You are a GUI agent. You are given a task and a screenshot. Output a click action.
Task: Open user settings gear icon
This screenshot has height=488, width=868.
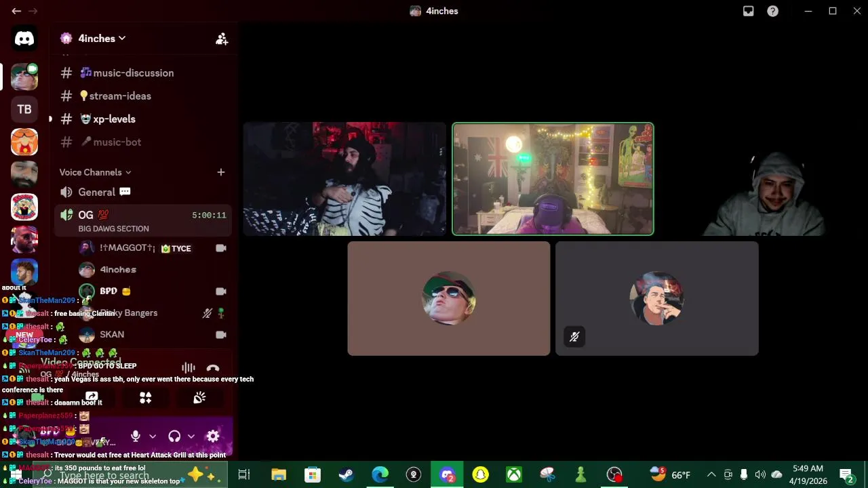pos(213,436)
